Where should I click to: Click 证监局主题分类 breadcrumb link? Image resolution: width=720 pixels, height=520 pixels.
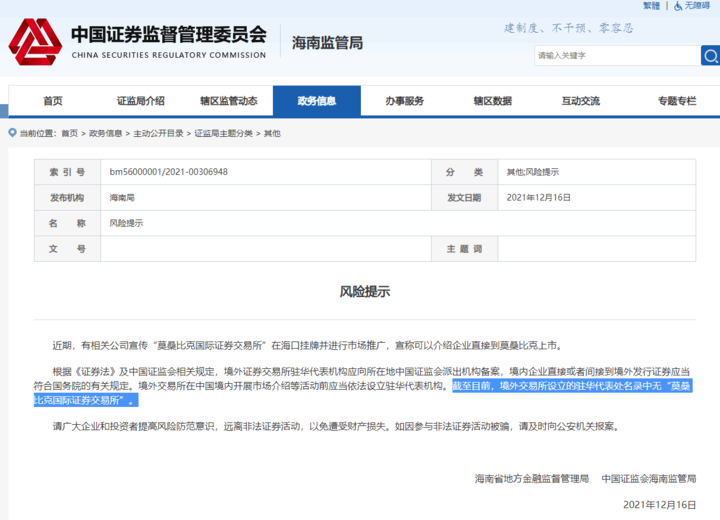[224, 133]
